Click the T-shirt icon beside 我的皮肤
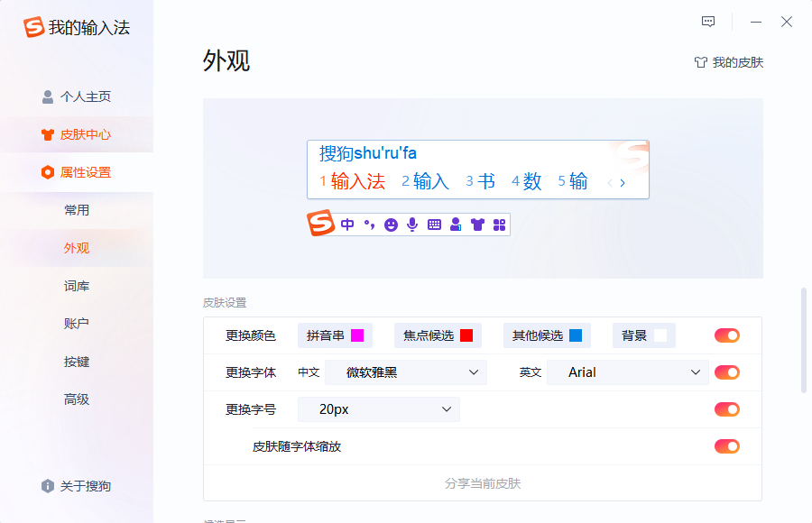 click(x=701, y=62)
